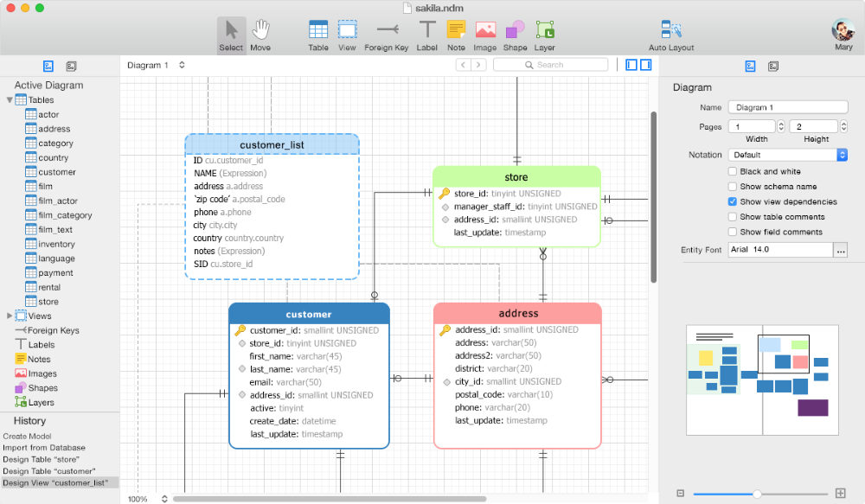This screenshot has width=865, height=504.
Task: Expand the Views tree node
Action: 10,316
